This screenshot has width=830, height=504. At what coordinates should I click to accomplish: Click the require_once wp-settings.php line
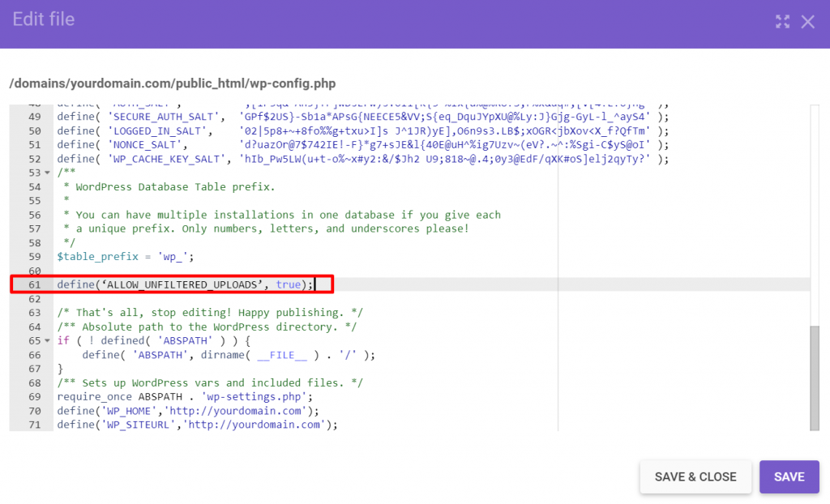click(185, 397)
